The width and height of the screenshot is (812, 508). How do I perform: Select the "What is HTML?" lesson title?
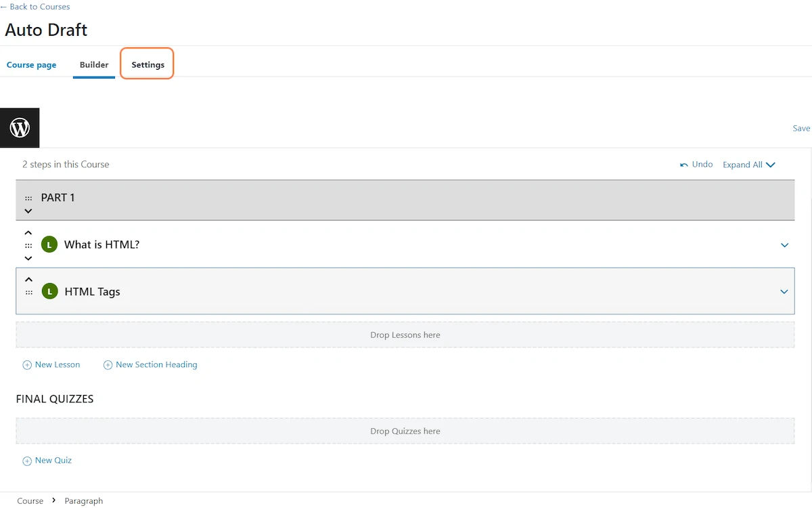tap(101, 245)
